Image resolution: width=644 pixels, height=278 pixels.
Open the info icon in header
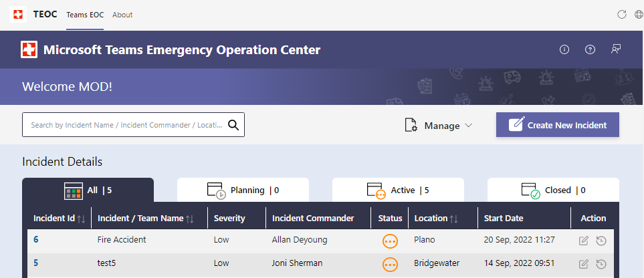click(x=564, y=49)
